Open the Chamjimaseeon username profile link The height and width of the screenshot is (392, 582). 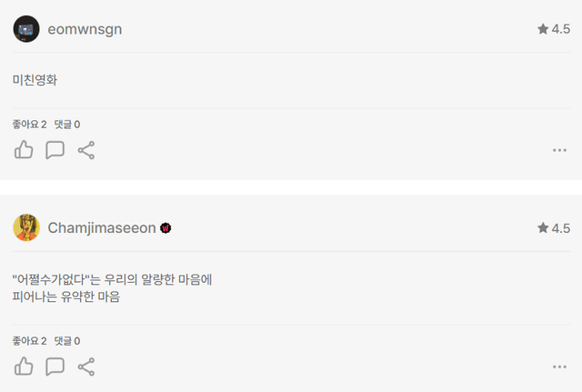101,227
